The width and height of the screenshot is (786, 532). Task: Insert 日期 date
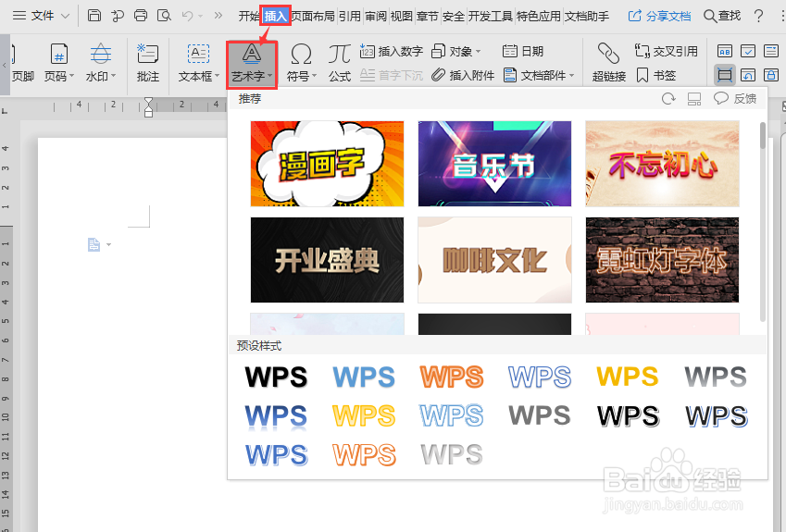click(523, 51)
